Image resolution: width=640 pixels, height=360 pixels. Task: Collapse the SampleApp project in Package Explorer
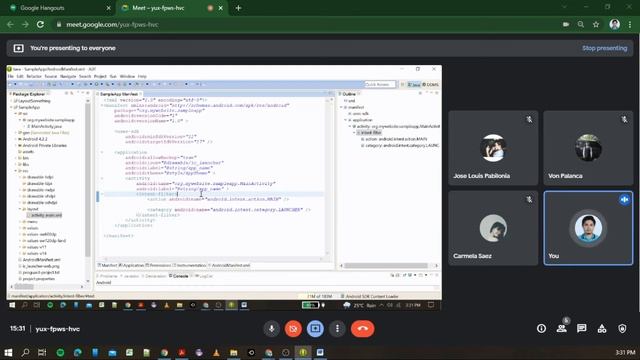tap(11, 107)
